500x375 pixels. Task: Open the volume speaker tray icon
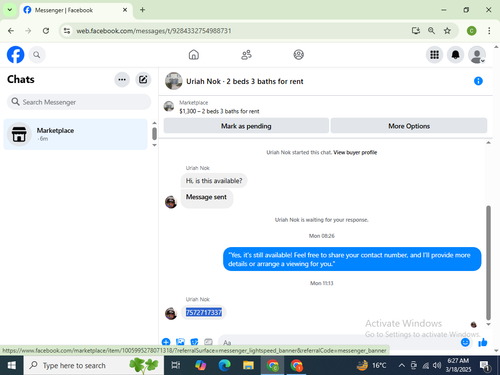(437, 366)
